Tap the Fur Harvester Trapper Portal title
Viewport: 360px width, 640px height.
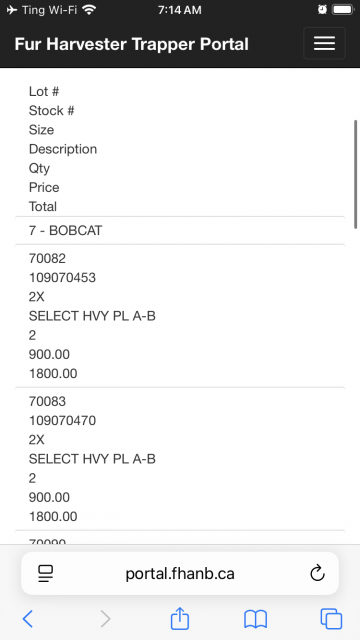coord(131,44)
